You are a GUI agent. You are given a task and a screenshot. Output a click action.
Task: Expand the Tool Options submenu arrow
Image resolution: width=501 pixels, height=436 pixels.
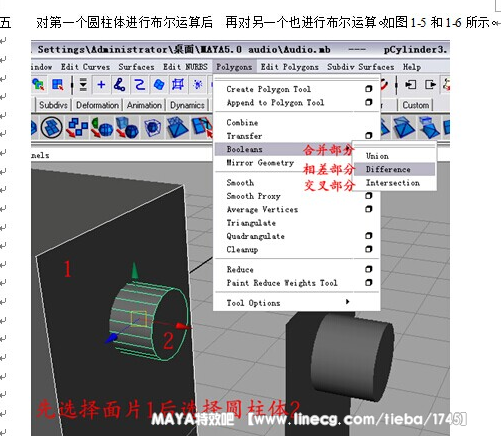tap(348, 302)
